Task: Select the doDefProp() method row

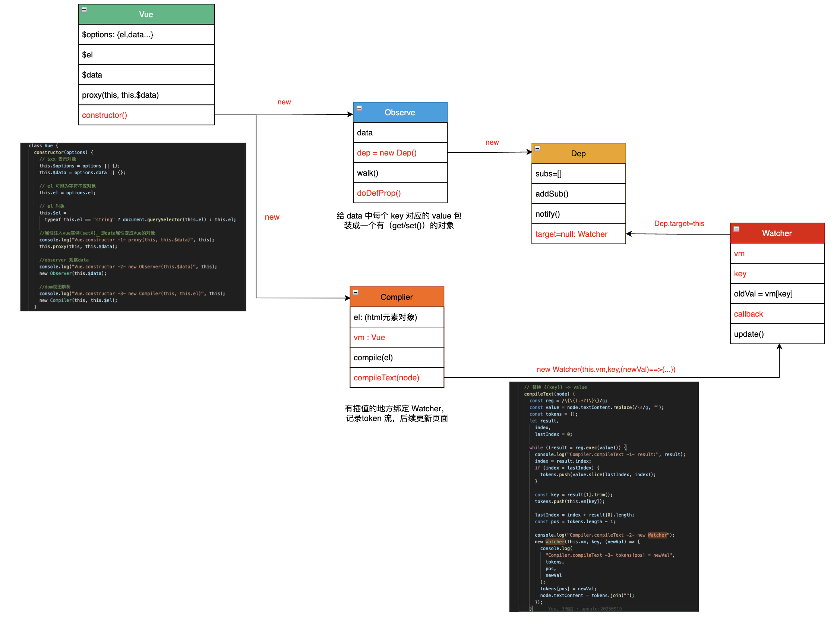Action: (400, 193)
